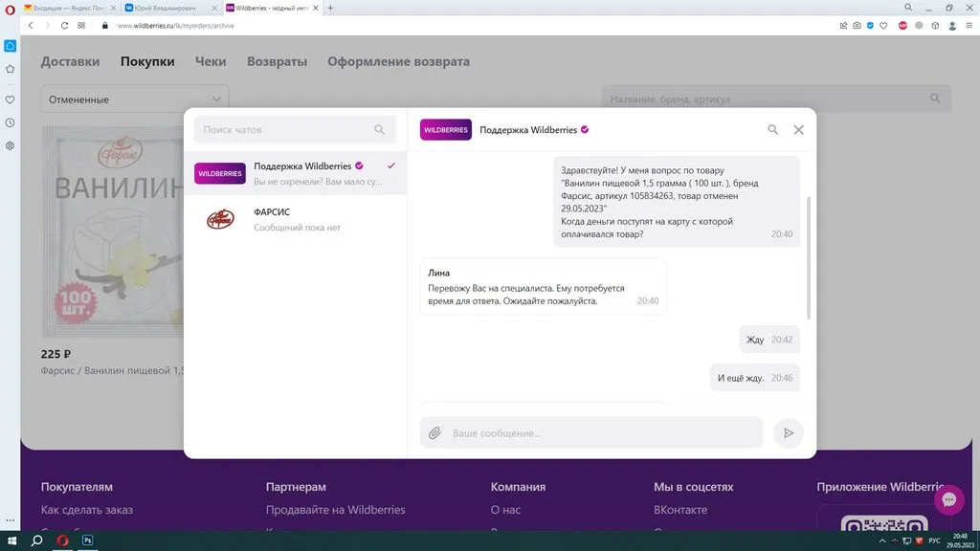Open the Opera main menu logo
The image size is (980, 551).
tap(10, 9)
